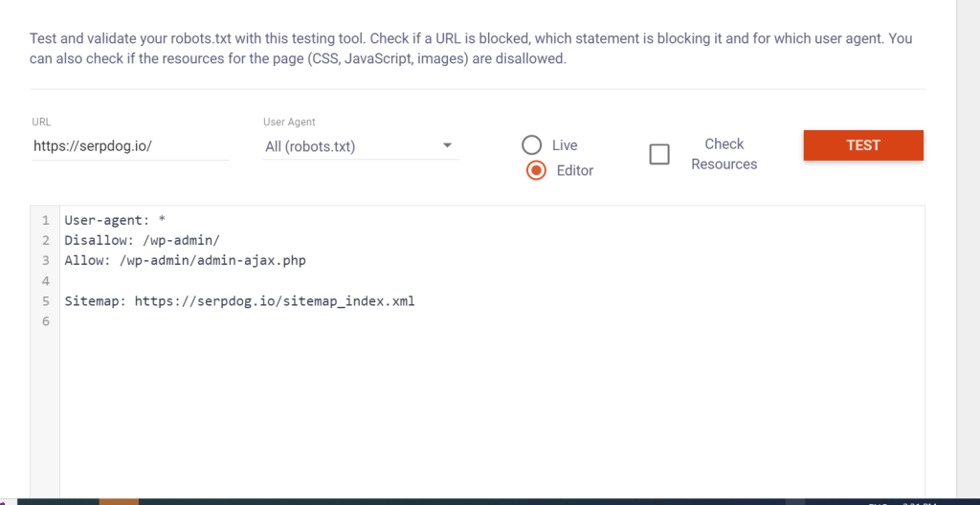980x505 pixels.
Task: Click line number 4 in gutter
Action: coord(45,280)
